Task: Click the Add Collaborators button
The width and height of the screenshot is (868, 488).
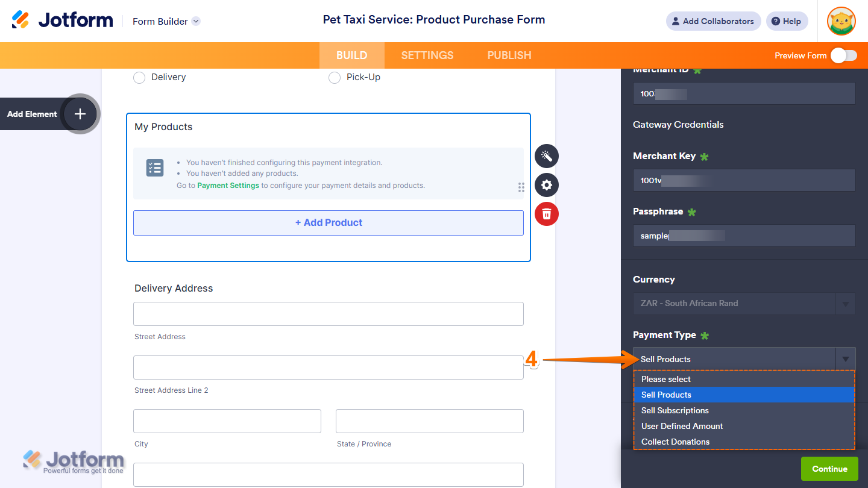Action: [x=713, y=21]
